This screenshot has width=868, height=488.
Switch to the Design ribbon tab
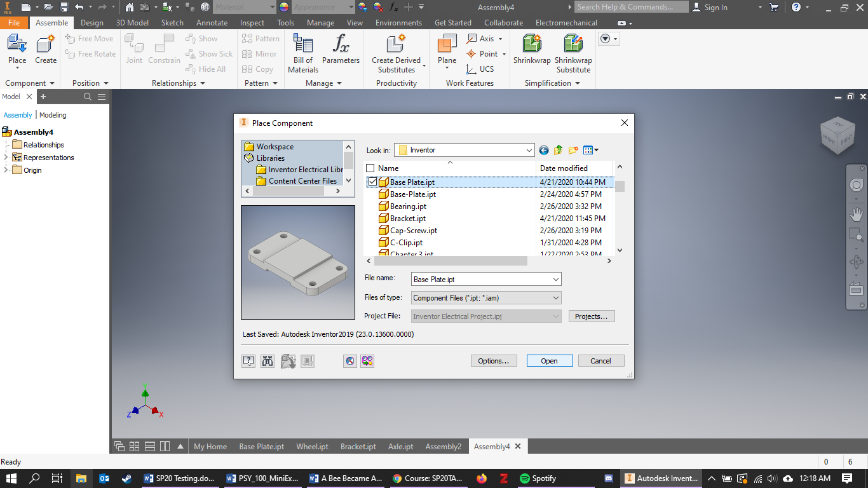(x=92, y=22)
